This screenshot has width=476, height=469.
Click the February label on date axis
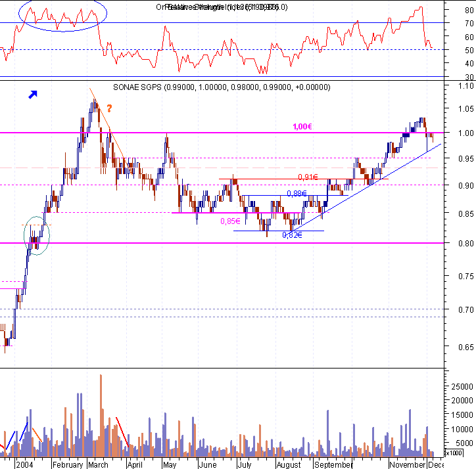pos(68,465)
